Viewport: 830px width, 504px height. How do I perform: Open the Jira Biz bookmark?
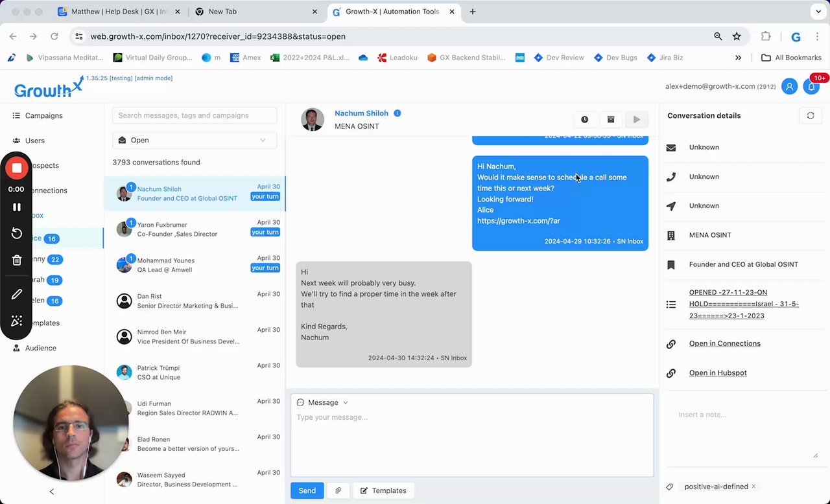click(x=665, y=58)
